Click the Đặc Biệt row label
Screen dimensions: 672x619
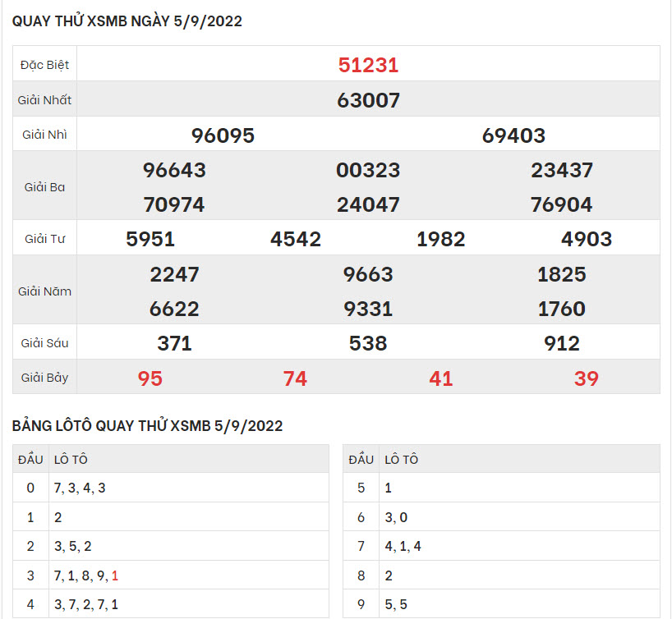click(44, 65)
